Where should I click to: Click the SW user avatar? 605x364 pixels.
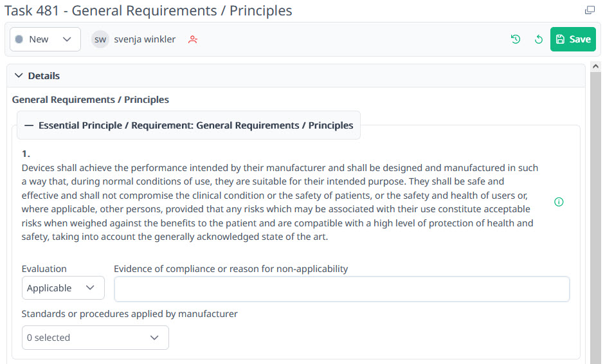(100, 39)
